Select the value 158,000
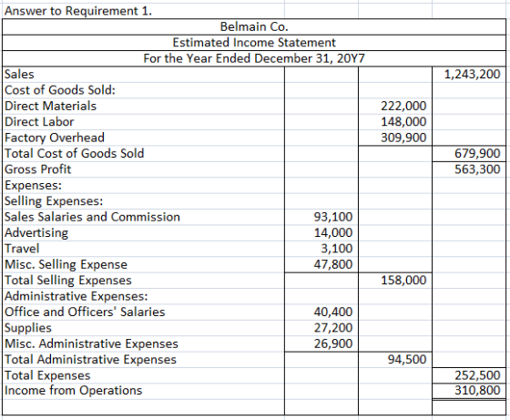Image resolution: width=510 pixels, height=420 pixels. coord(403,280)
